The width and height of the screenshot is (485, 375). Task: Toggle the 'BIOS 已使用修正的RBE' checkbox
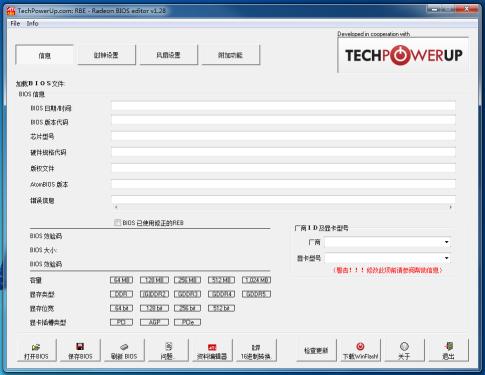(117, 223)
